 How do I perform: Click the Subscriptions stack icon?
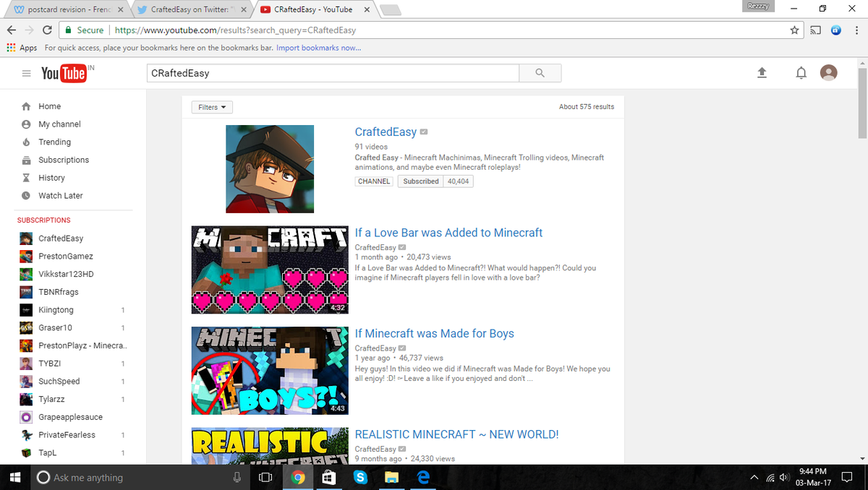[x=26, y=160]
